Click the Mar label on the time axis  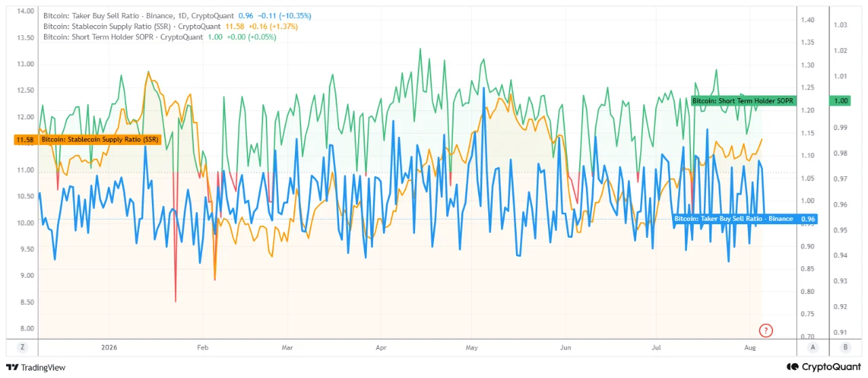(286, 348)
